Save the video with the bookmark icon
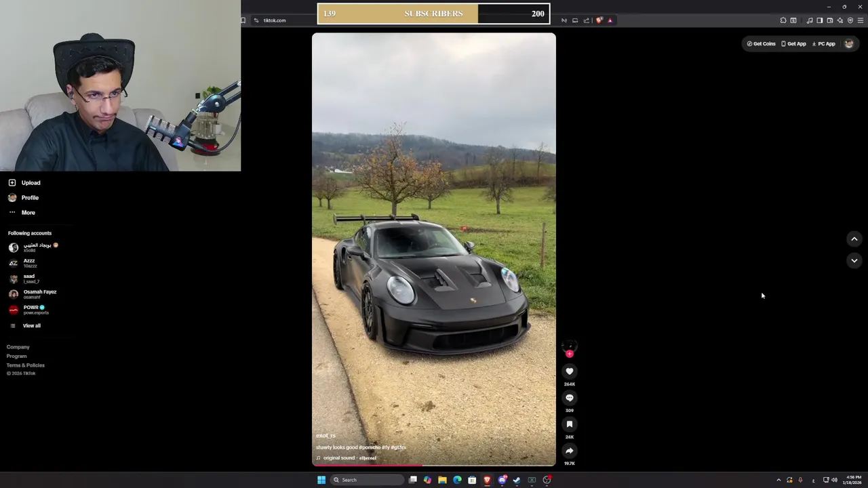Image resolution: width=868 pixels, height=488 pixels. click(x=570, y=424)
